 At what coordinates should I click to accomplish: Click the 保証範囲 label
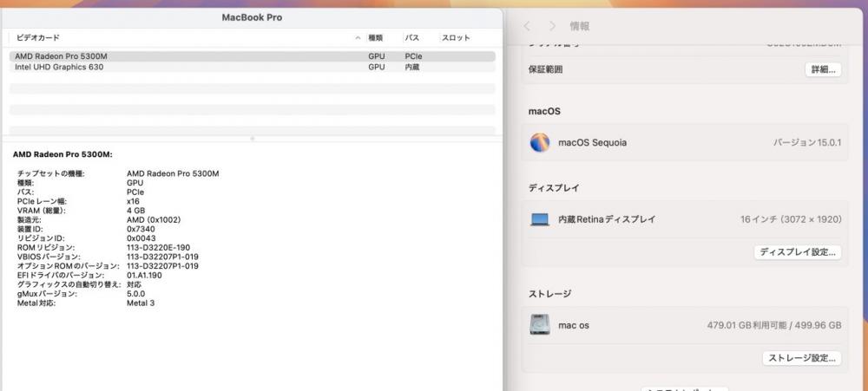(x=546, y=69)
